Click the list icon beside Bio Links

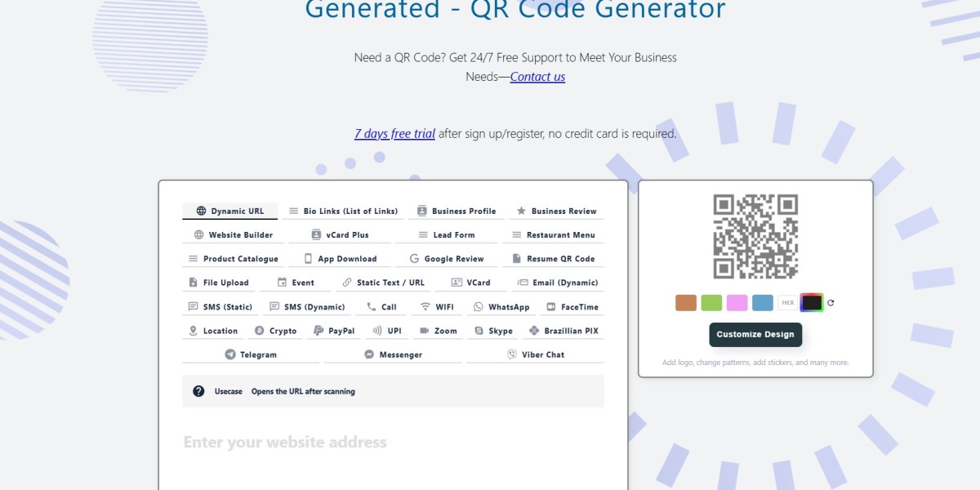coord(294,211)
